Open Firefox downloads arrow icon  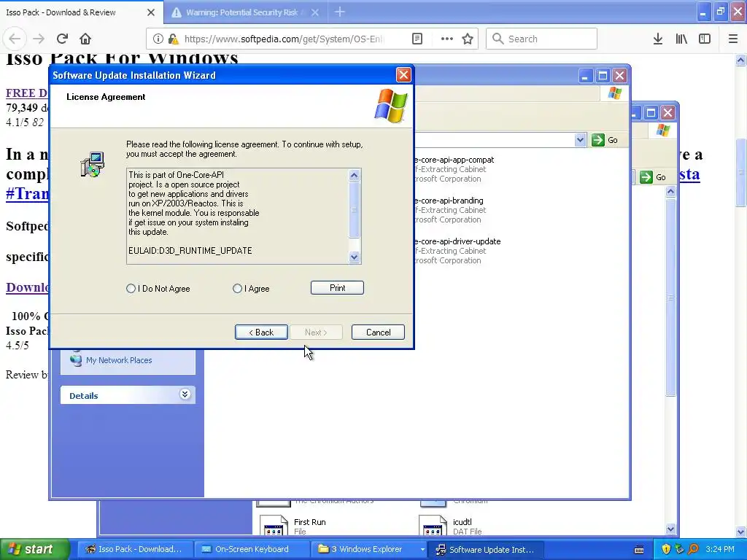point(658,39)
